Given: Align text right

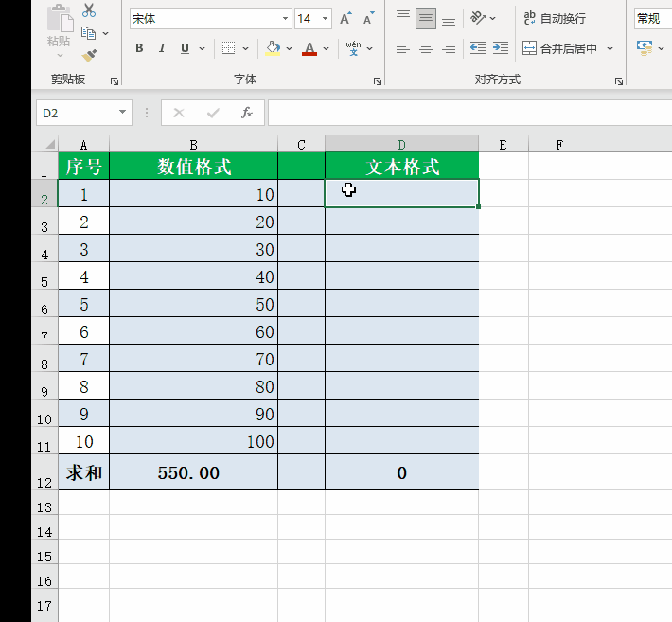Looking at the screenshot, I should pos(449,48).
